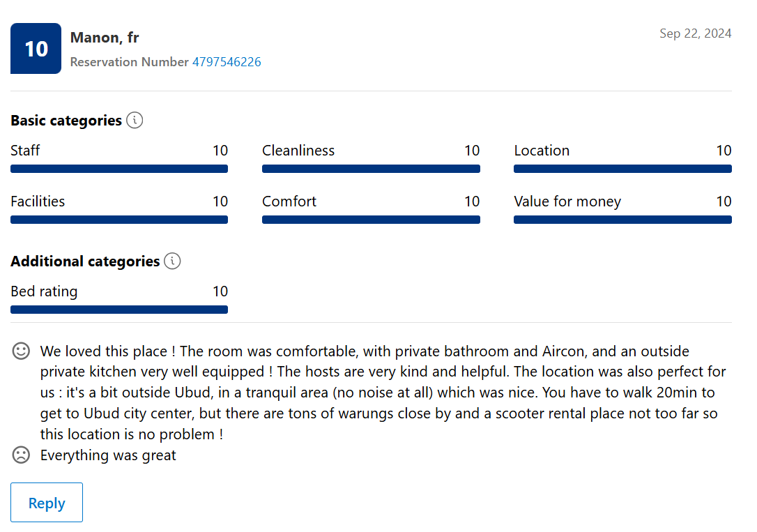Click the Additional categories heading

[85, 261]
